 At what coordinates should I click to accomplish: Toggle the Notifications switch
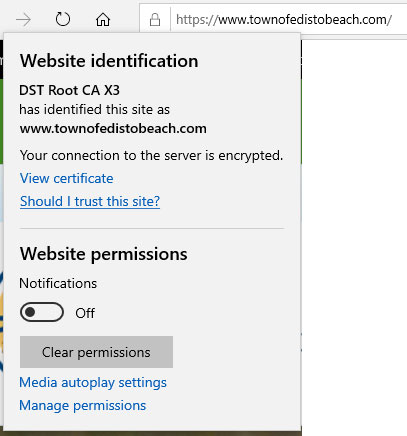click(42, 312)
